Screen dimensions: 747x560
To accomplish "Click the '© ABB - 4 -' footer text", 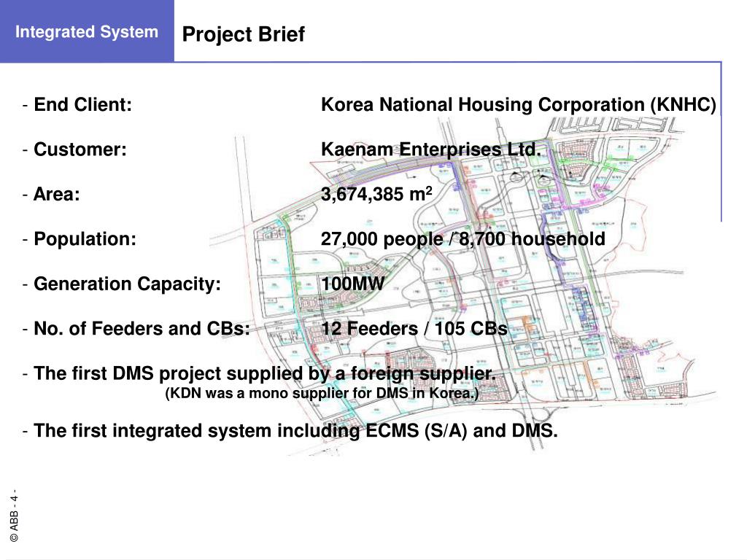I will coord(15,516).
